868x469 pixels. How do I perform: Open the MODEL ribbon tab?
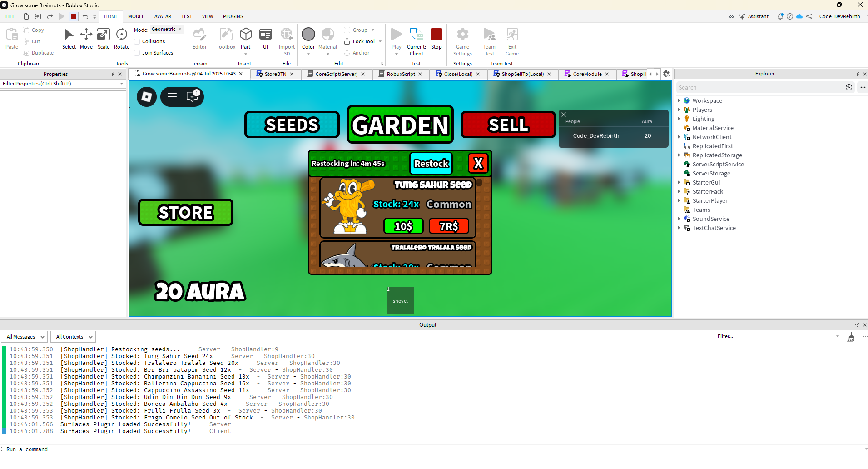point(136,16)
